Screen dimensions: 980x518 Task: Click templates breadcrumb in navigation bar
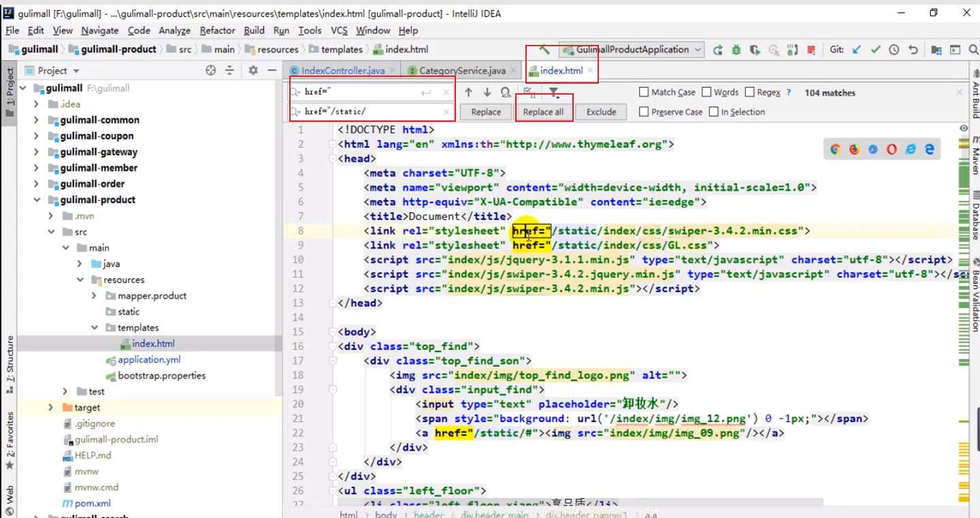click(x=342, y=50)
